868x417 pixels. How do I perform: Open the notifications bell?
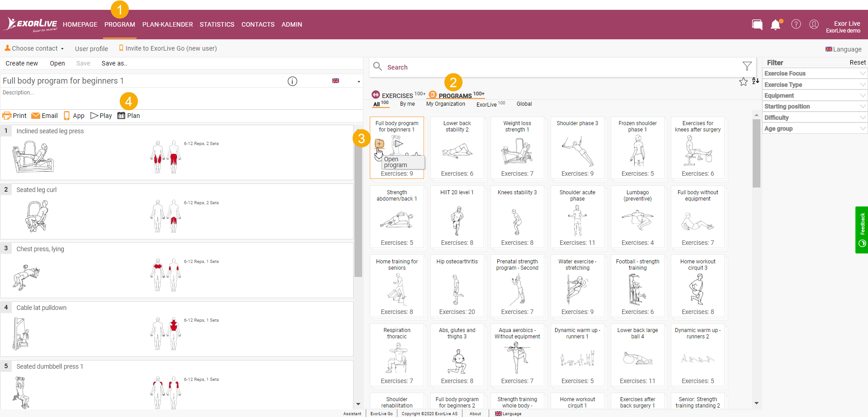pyautogui.click(x=776, y=24)
